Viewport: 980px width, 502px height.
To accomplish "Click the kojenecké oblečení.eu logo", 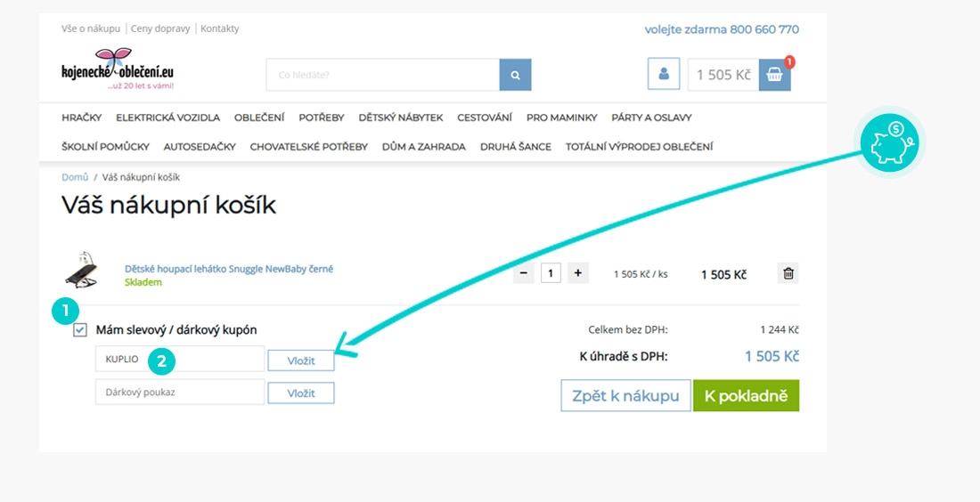I will pos(118,69).
